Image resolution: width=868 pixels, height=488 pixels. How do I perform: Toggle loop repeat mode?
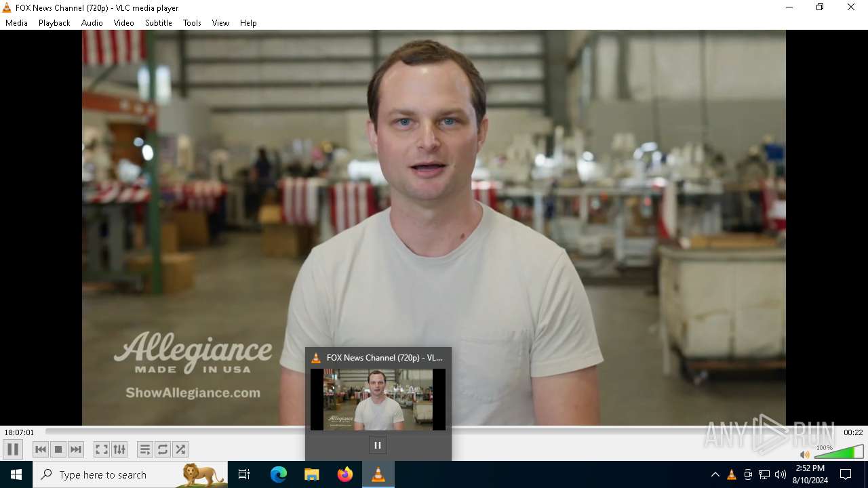[162, 449]
